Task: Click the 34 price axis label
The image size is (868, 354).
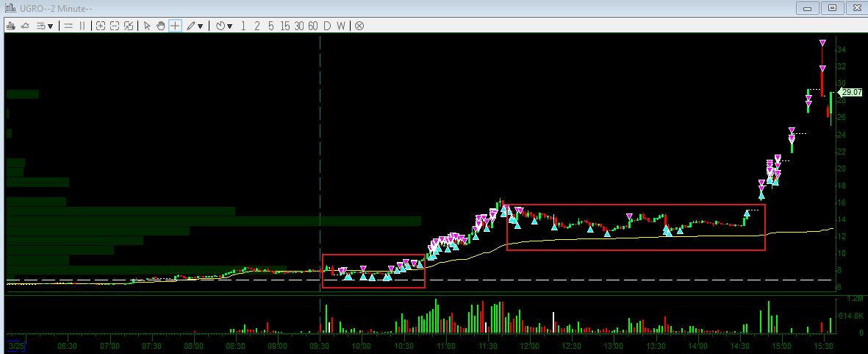Action: pos(841,50)
